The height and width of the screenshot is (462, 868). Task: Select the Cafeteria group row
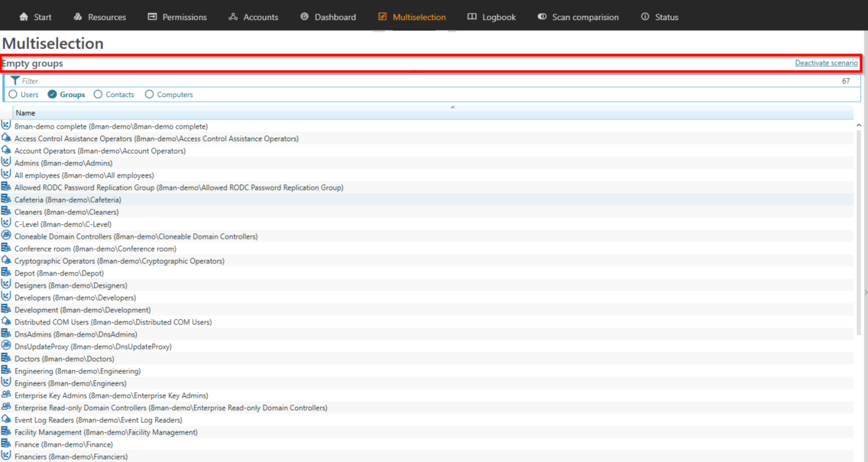pyautogui.click(x=67, y=200)
